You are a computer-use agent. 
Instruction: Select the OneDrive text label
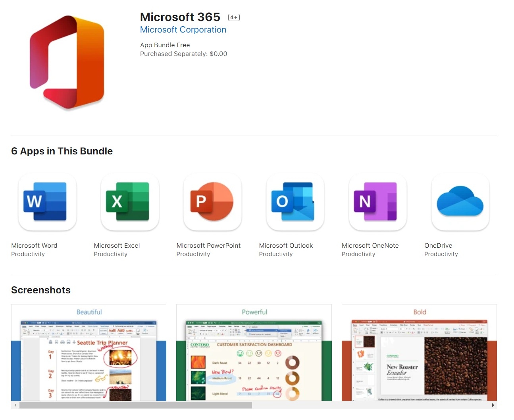pyautogui.click(x=438, y=245)
